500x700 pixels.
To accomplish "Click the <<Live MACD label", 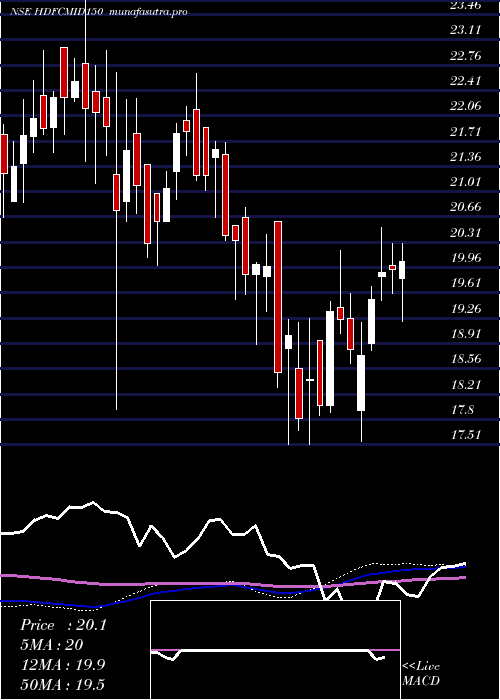I will click(421, 673).
